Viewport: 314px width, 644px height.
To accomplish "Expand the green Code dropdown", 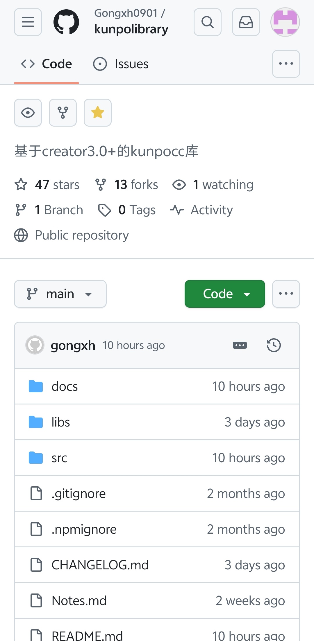I will point(225,294).
